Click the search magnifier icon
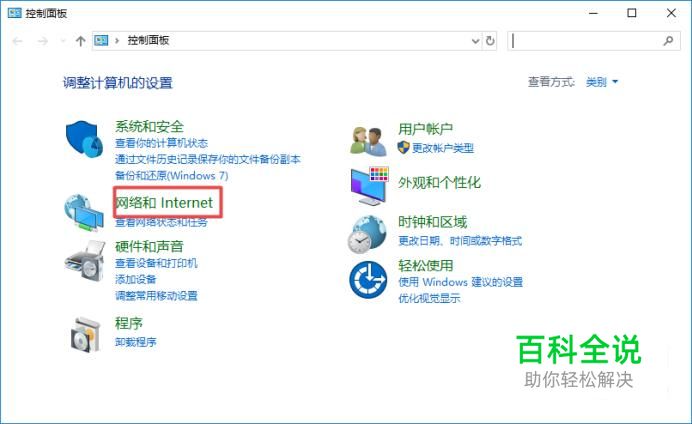The width and height of the screenshot is (692, 424). pyautogui.click(x=668, y=41)
